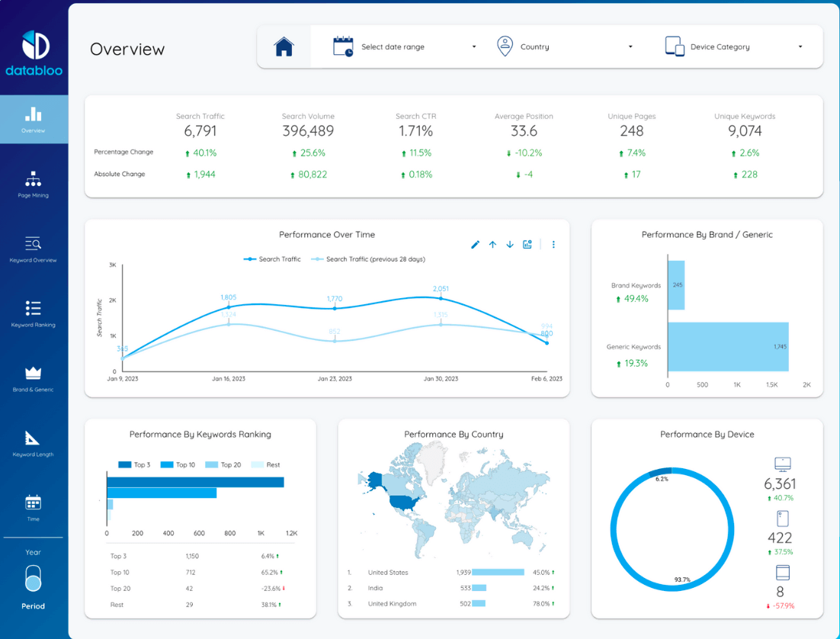Image resolution: width=840 pixels, height=639 pixels.
Task: Open the Page Mining sidebar section
Action: point(34,185)
